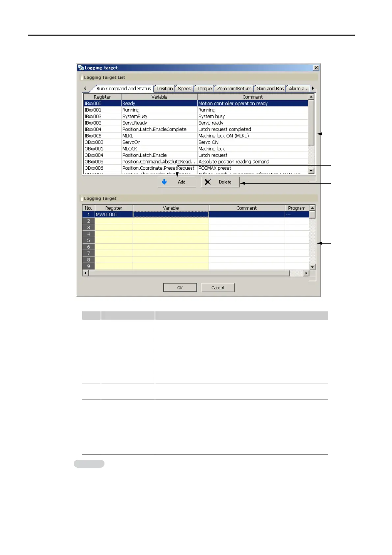The height and width of the screenshot is (555, 392).
Task: Switch to Gain and Bias tab
Action: [x=270, y=89]
